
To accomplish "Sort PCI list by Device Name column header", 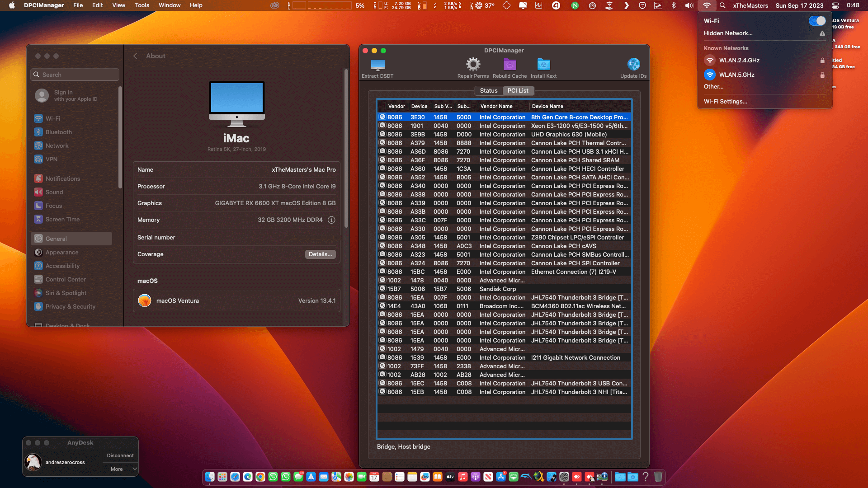I will 580,106.
